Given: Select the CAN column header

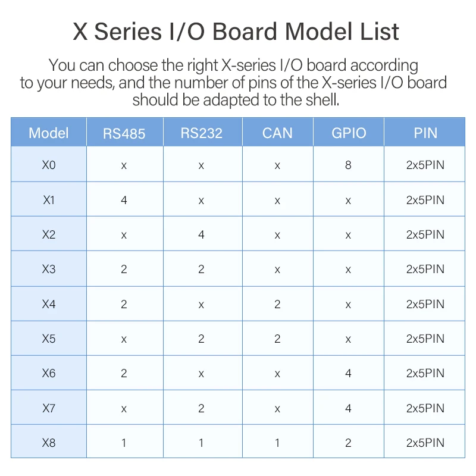Looking at the screenshot, I should point(277,133).
